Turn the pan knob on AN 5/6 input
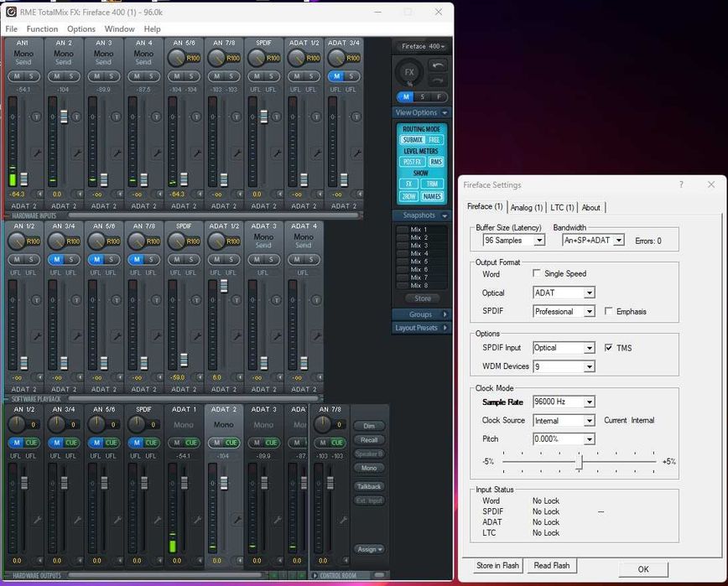Image resolution: width=728 pixels, height=586 pixels. (176, 58)
